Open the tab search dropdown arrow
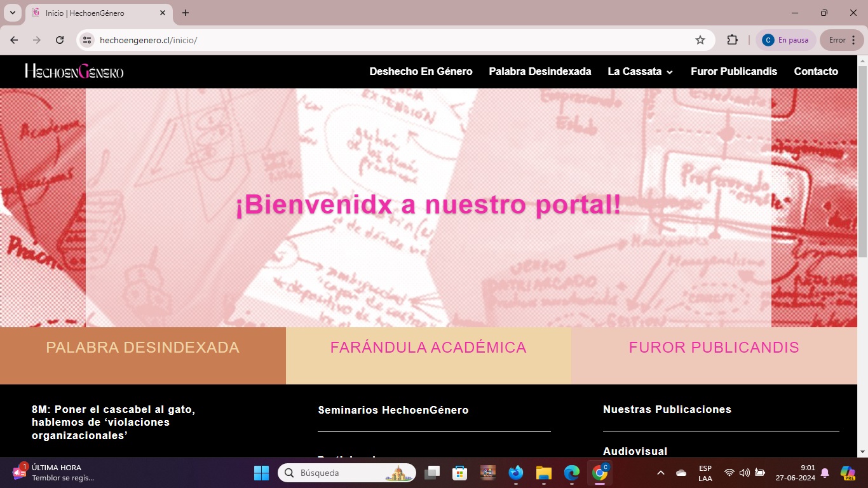The image size is (868, 488). pos(11,13)
